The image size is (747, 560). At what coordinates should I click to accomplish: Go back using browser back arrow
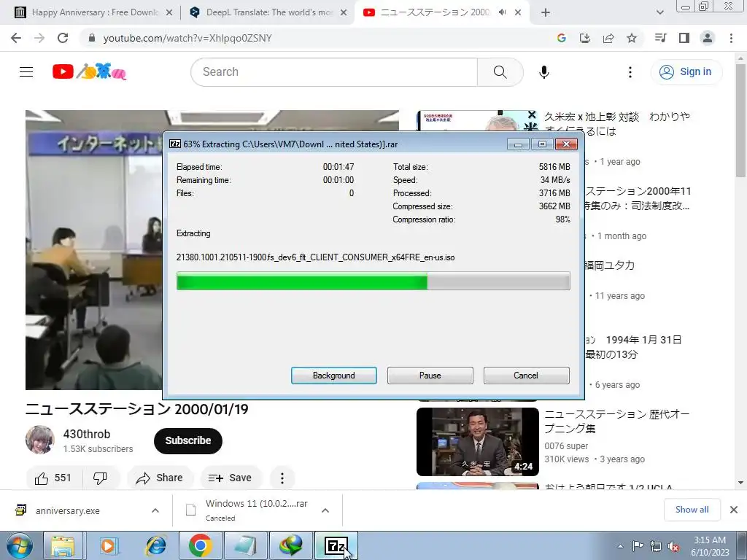(x=16, y=38)
